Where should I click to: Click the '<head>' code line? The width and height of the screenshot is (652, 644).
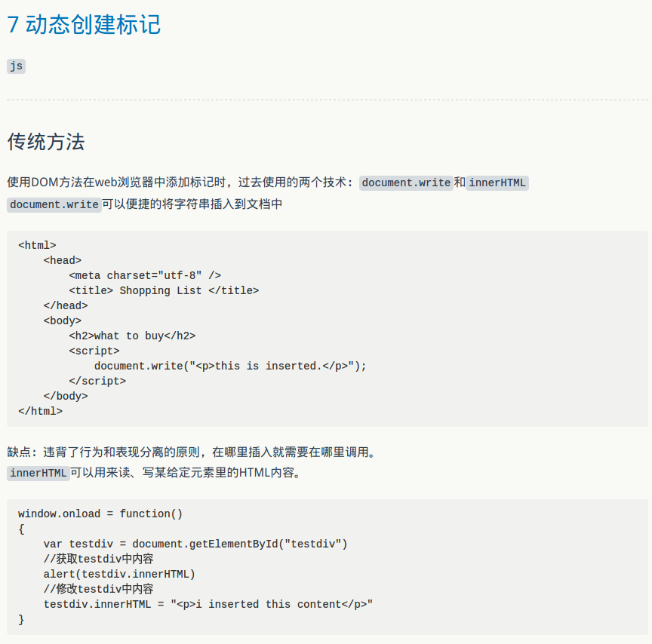click(63, 260)
